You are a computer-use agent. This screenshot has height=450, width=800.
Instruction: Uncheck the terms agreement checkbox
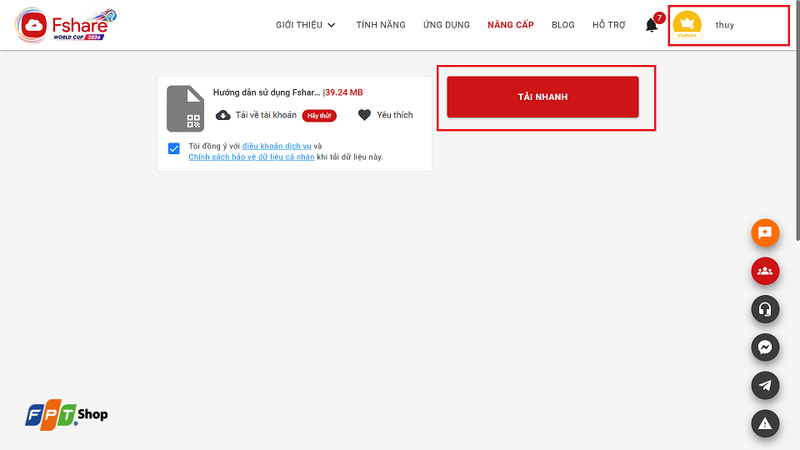(x=174, y=148)
